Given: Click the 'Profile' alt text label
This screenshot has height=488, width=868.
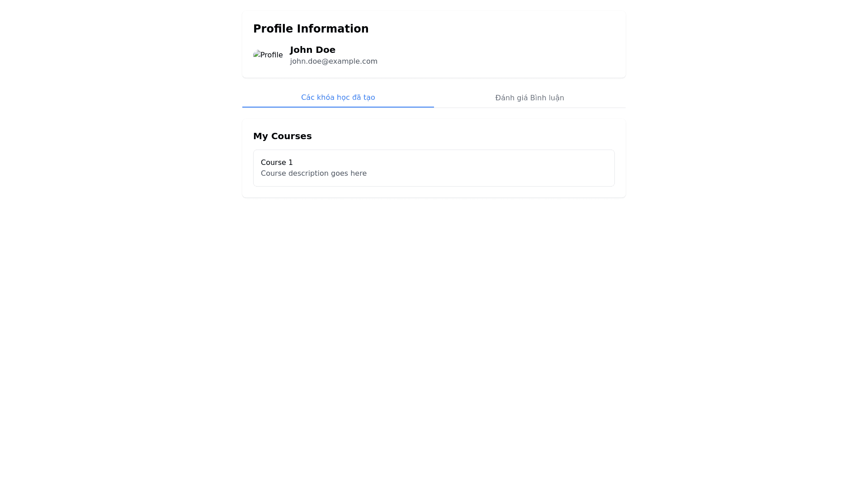Looking at the screenshot, I should (272, 55).
